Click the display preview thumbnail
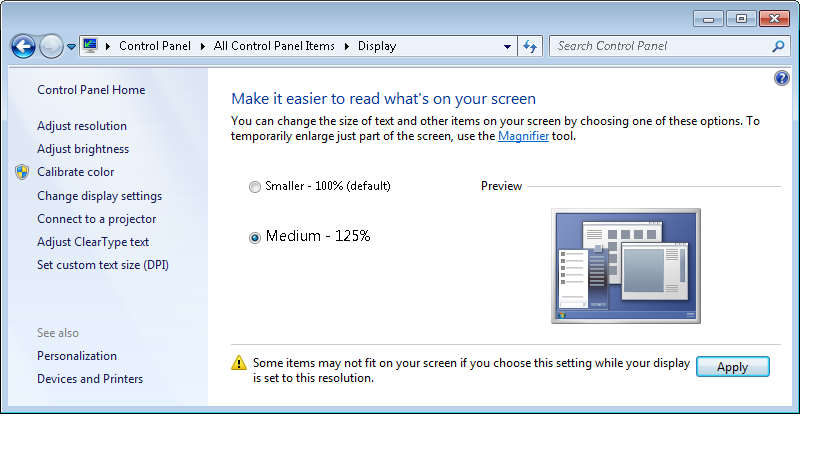 click(x=626, y=266)
